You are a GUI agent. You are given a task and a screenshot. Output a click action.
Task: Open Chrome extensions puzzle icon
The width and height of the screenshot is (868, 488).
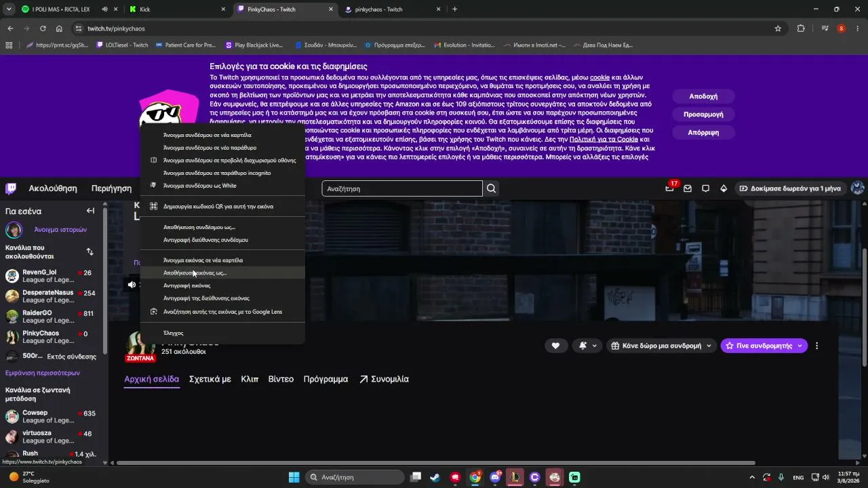point(801,28)
